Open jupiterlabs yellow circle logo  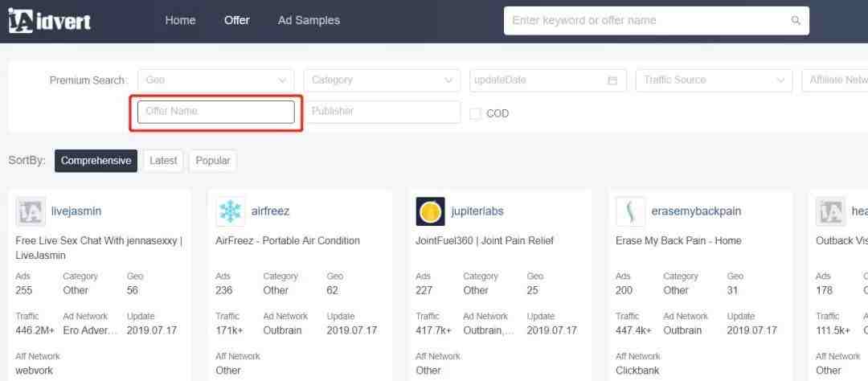[x=430, y=211]
